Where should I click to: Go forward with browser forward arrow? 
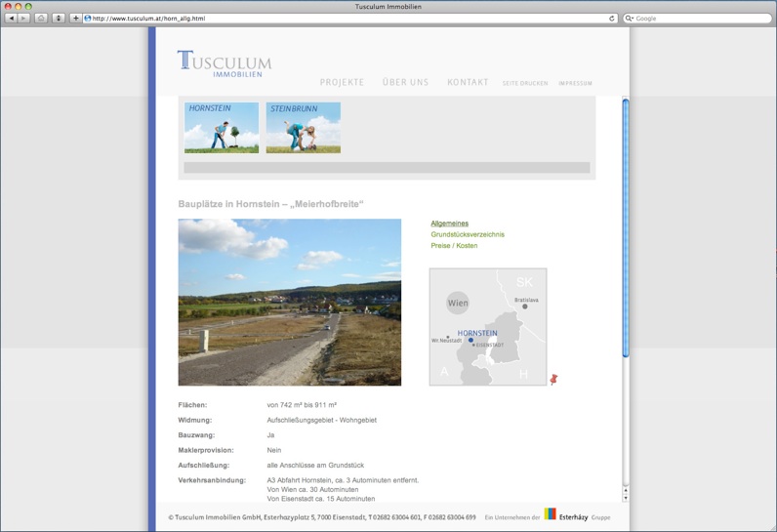coord(23,19)
